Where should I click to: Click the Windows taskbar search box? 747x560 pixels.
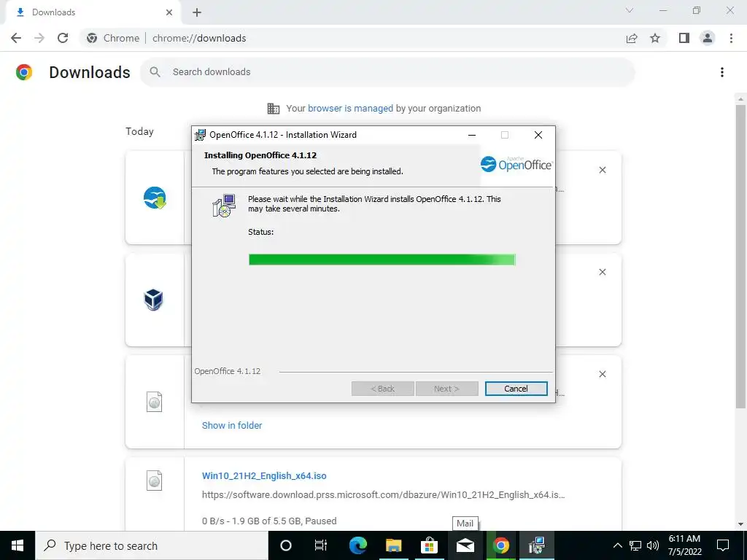[152, 545]
